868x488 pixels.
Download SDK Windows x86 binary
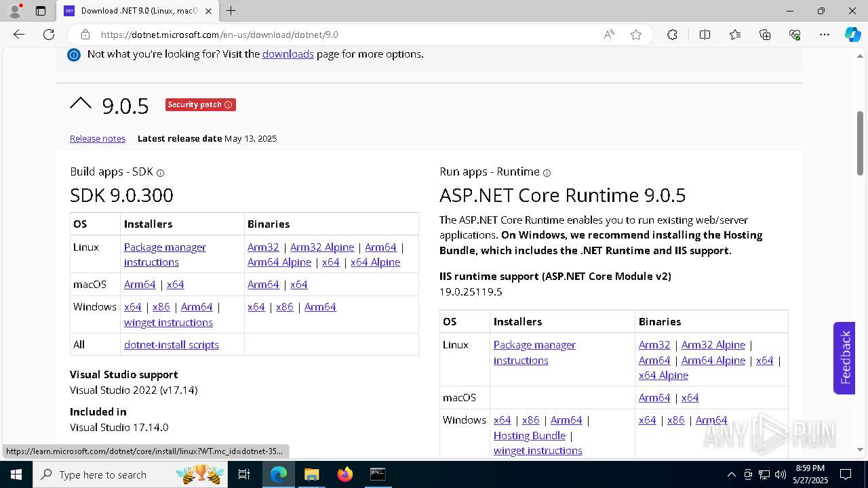[285, 307]
